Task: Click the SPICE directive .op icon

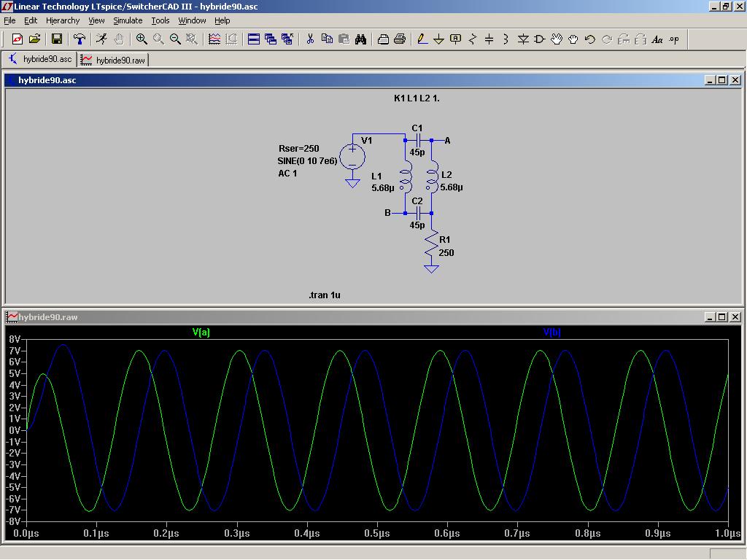Action: [674, 39]
